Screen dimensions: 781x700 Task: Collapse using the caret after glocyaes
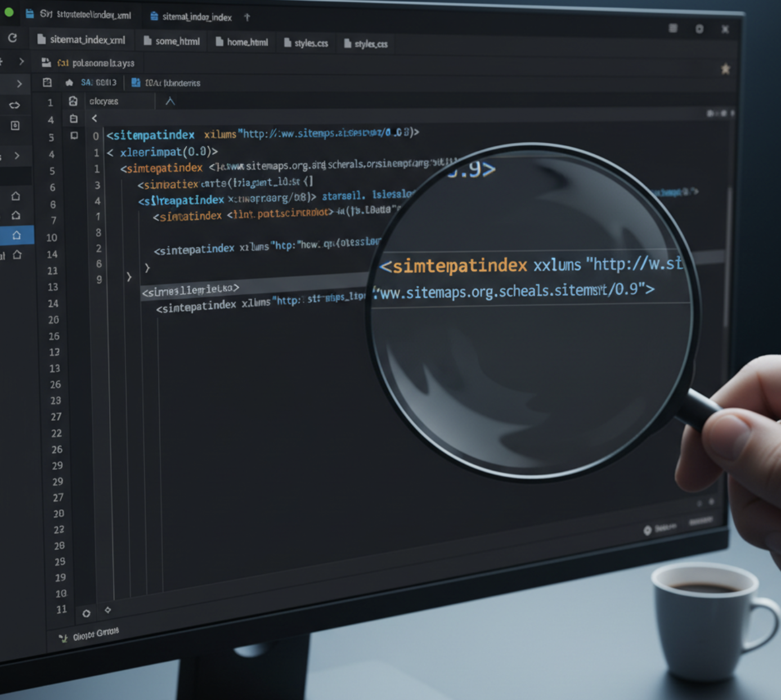(x=170, y=101)
